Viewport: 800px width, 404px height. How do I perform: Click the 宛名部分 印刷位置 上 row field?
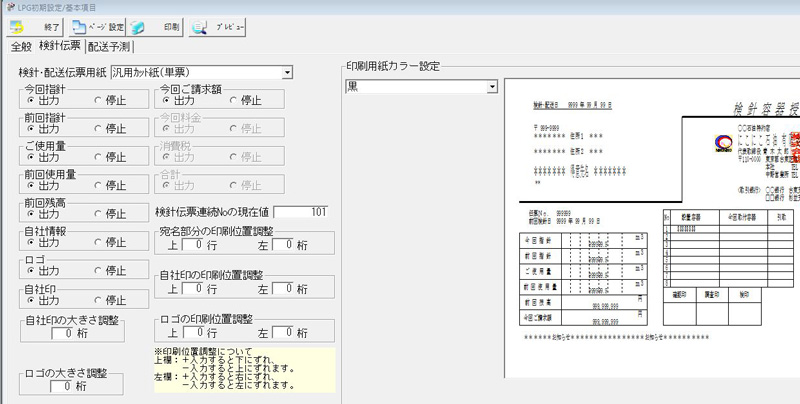pyautogui.click(x=196, y=244)
